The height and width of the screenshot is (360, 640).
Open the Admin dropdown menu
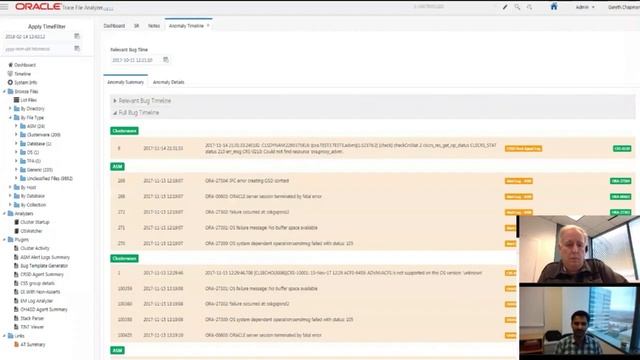pyautogui.click(x=585, y=7)
